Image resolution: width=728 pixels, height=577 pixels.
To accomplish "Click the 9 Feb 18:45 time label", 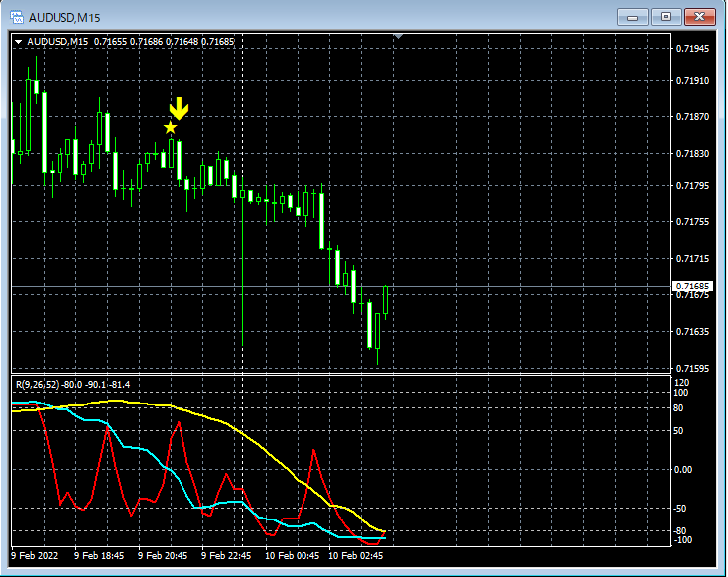I will point(99,556).
